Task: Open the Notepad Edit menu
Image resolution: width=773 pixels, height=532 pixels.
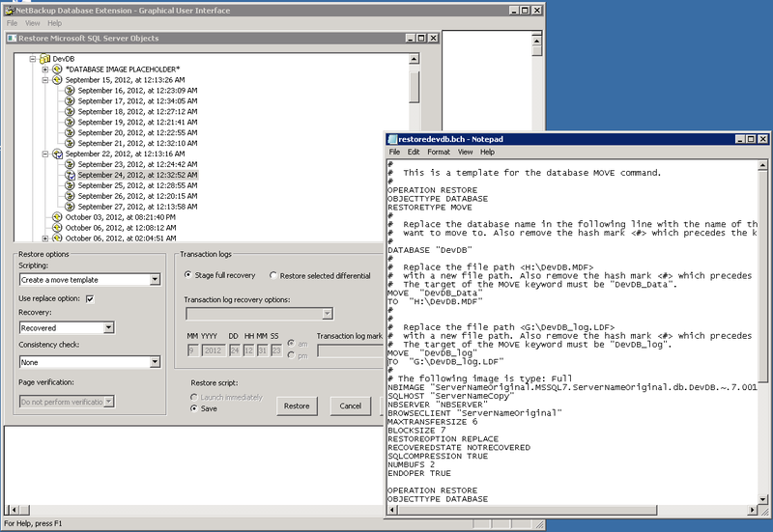Action: pos(414,152)
